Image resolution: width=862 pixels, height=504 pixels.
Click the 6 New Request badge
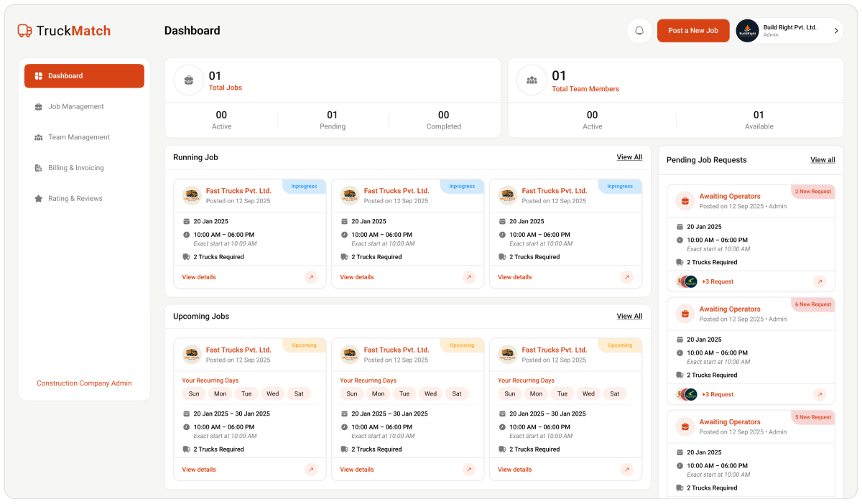(x=812, y=304)
